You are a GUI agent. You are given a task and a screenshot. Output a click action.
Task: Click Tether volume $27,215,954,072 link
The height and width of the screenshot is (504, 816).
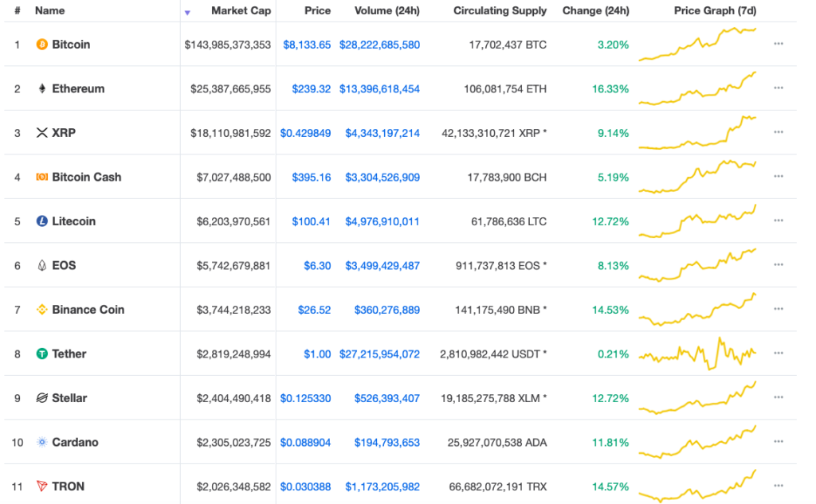tap(379, 354)
